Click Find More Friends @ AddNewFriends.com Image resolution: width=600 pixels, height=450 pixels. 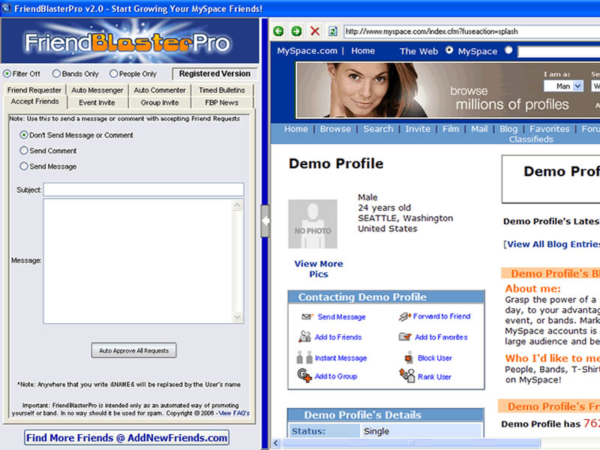point(127,437)
